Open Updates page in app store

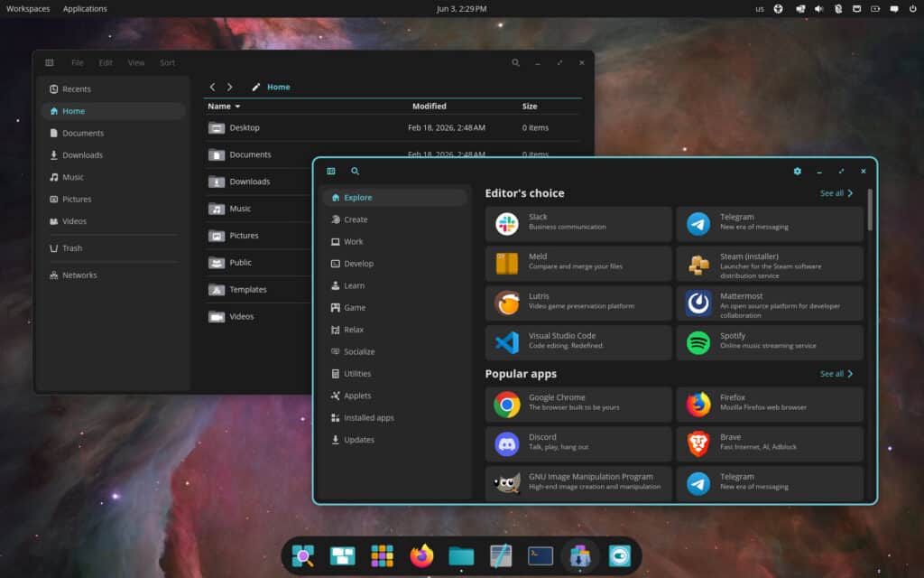395,440
